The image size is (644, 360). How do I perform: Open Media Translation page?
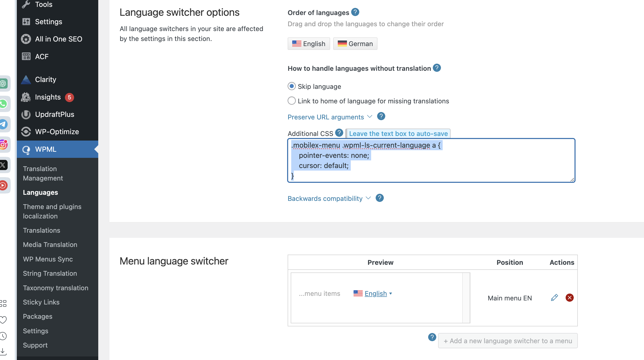[x=50, y=245]
